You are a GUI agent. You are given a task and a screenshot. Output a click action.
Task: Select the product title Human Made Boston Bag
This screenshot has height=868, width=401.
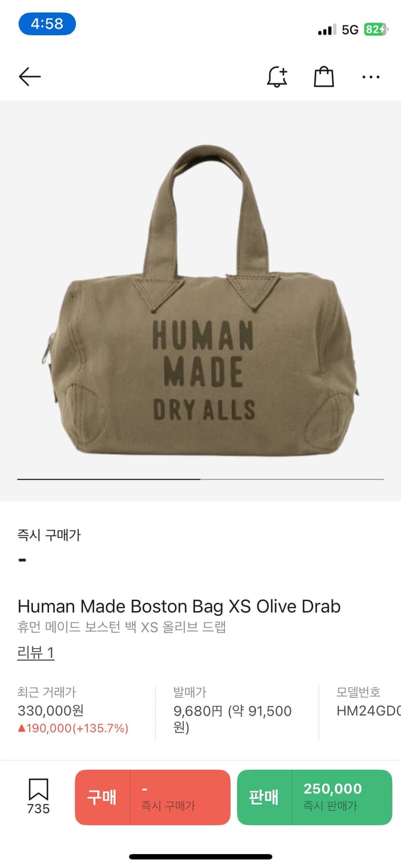pyautogui.click(x=179, y=606)
